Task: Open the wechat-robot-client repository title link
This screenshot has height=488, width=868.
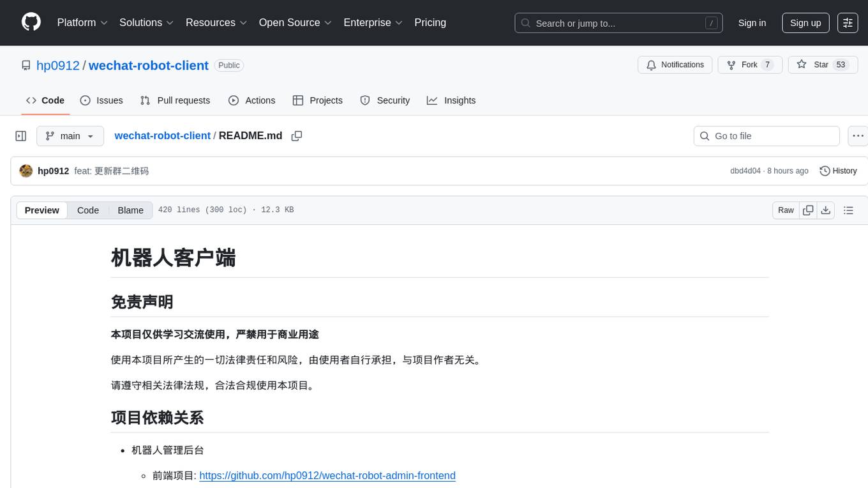Action: [148, 65]
